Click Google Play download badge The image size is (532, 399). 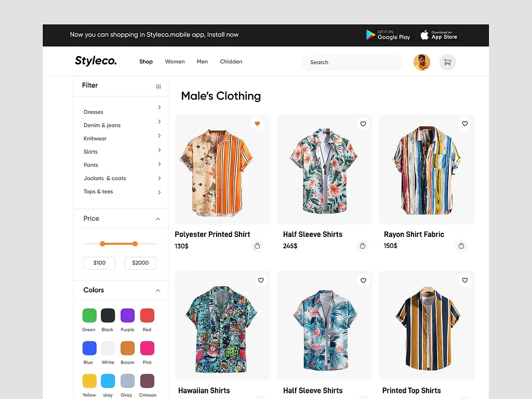tap(388, 35)
